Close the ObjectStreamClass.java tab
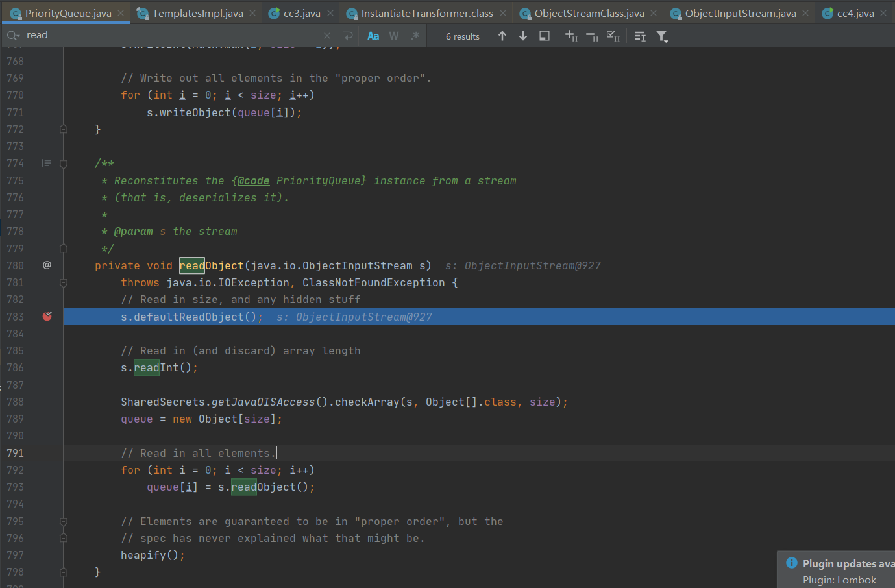This screenshot has height=588, width=895. [x=654, y=13]
